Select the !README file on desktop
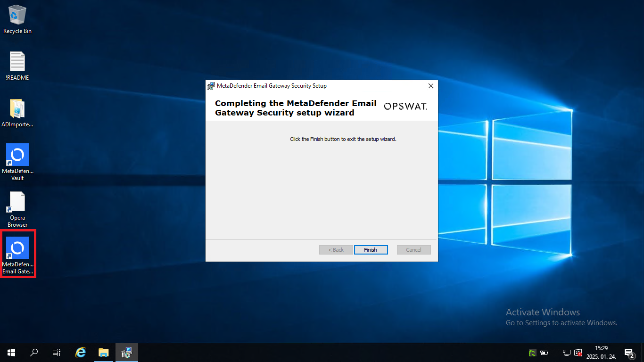 [17, 66]
